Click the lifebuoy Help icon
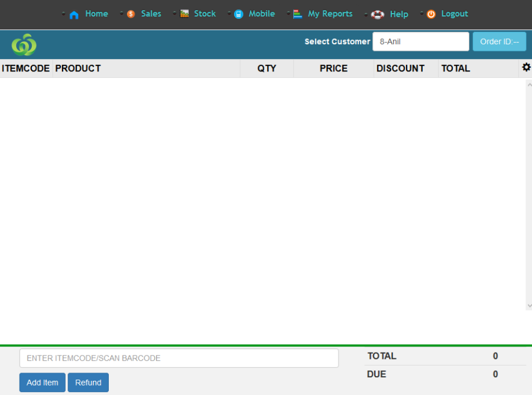The height and width of the screenshot is (395, 532). point(378,15)
